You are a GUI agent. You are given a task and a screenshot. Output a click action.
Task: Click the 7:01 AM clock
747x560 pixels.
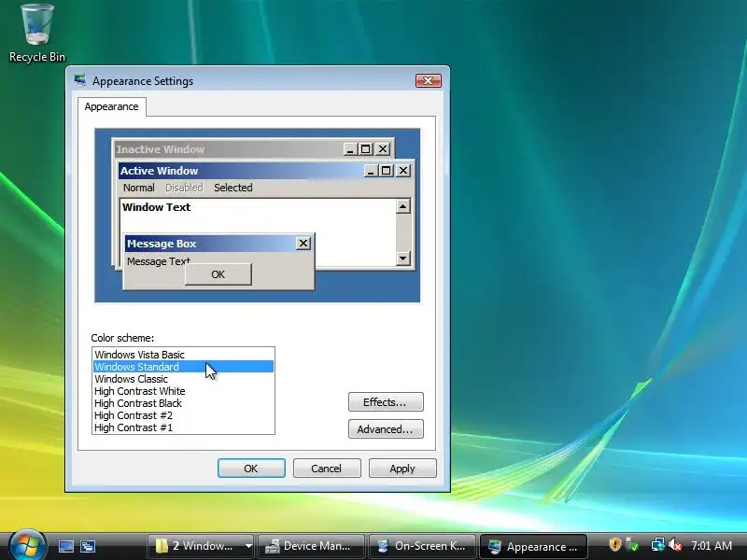pos(712,545)
